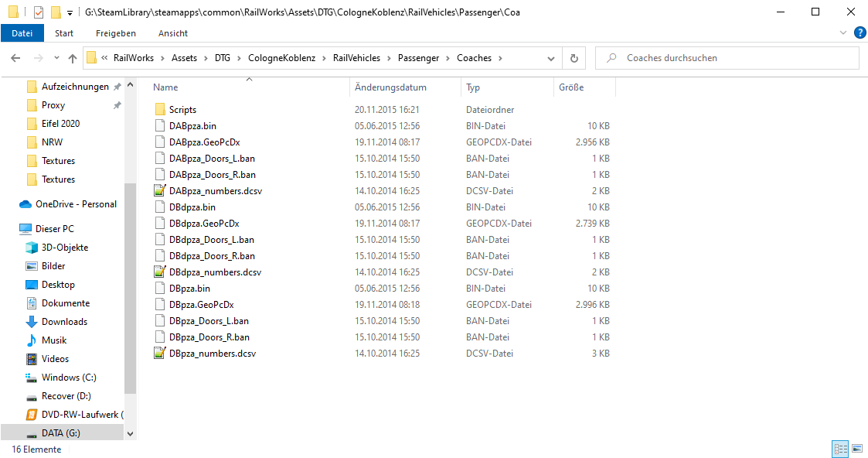Click the New folder quick access icon in title bar
Screen dimensions: 868x458
point(56,12)
